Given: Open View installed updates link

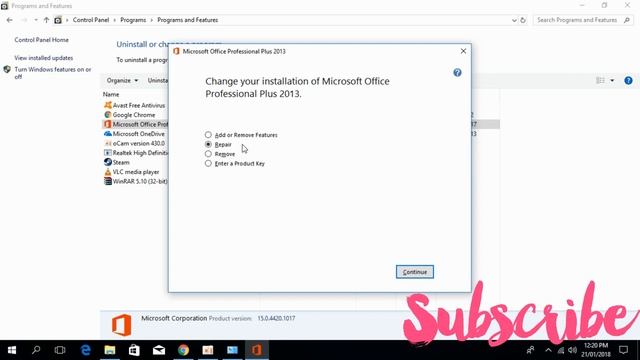Looking at the screenshot, I should click(44, 58).
